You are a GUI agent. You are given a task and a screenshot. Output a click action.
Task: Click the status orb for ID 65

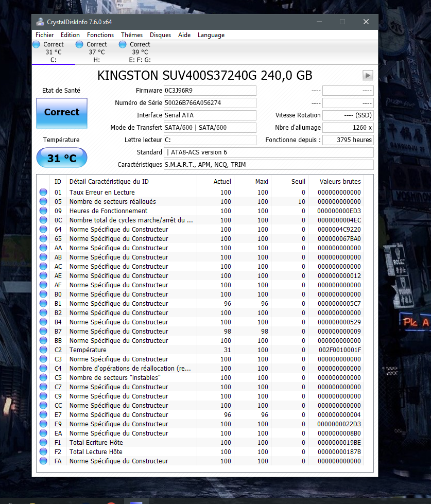click(x=43, y=238)
